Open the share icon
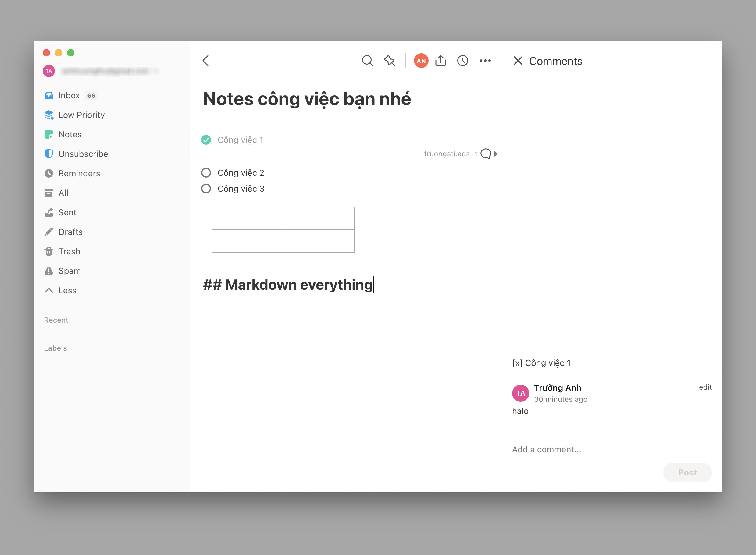 [441, 61]
